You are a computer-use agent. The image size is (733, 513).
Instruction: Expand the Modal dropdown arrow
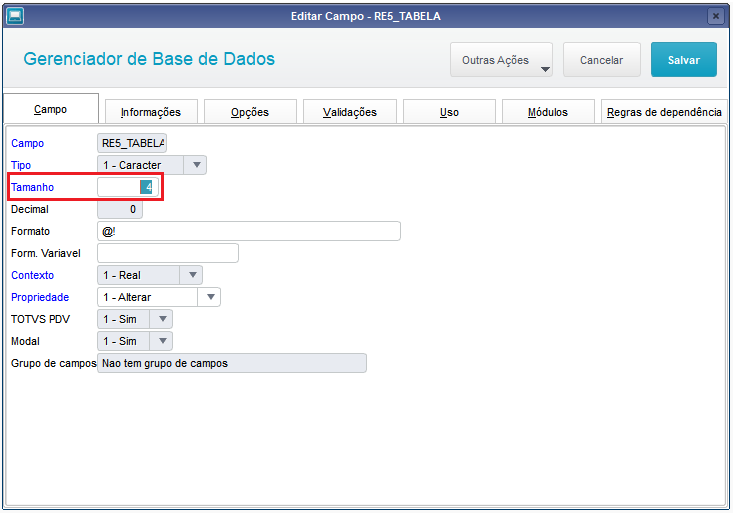click(x=162, y=341)
